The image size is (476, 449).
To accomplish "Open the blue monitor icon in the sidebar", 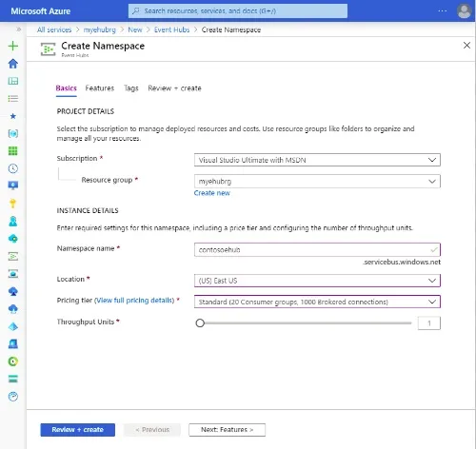I will pos(13,185).
